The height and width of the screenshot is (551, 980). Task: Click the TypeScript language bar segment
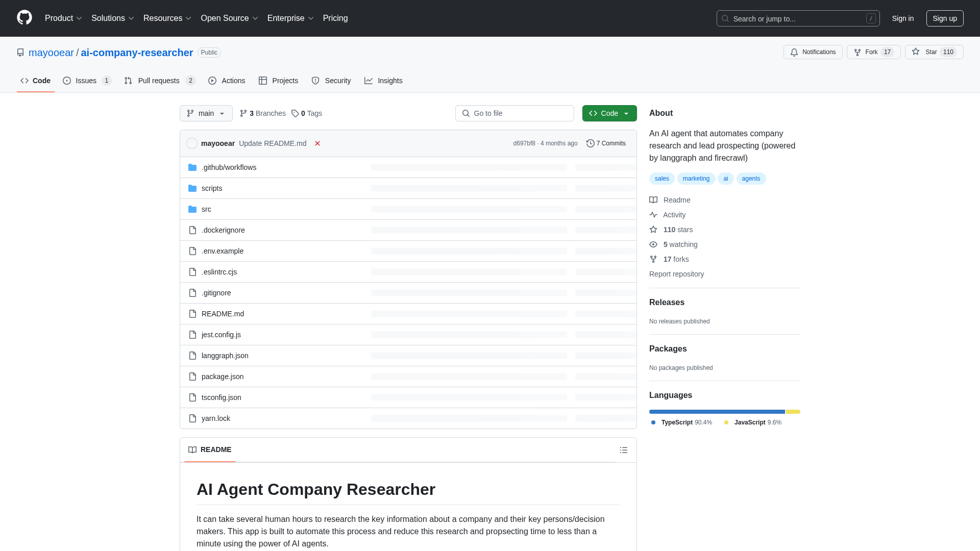717,412
